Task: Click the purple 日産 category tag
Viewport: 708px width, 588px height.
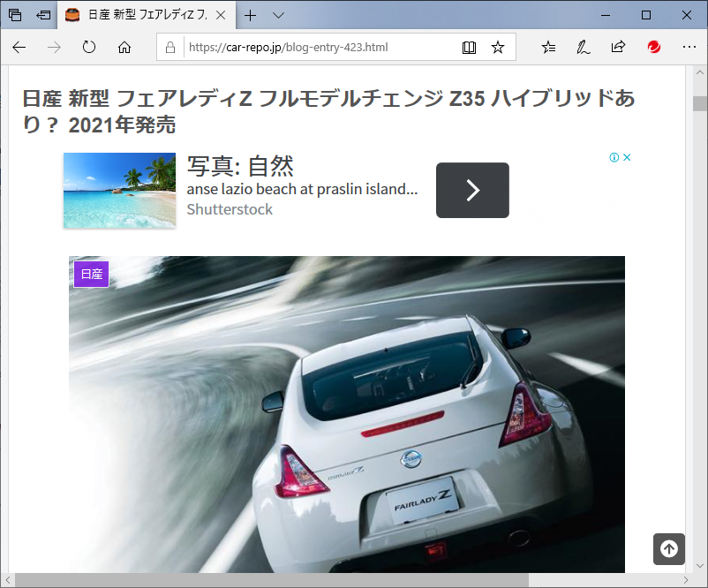Action: pos(91,275)
